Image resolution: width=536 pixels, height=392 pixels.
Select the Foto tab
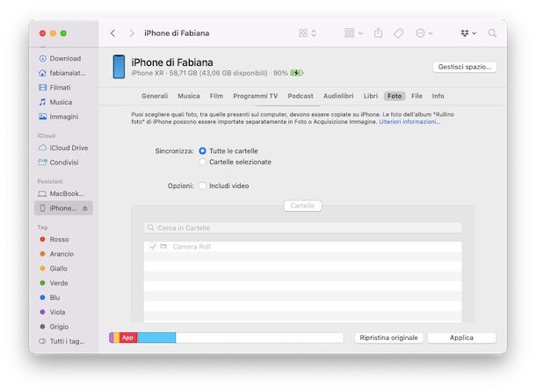point(395,96)
